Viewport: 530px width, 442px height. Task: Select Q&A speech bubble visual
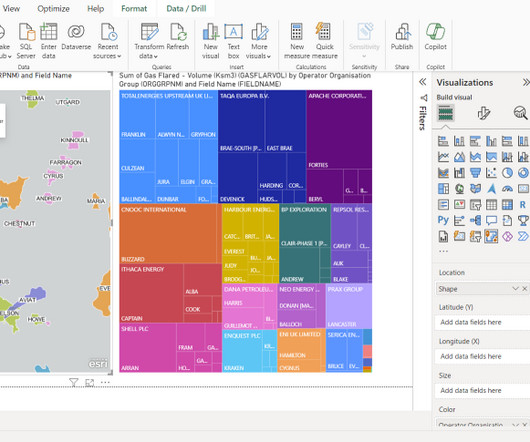tap(491, 220)
